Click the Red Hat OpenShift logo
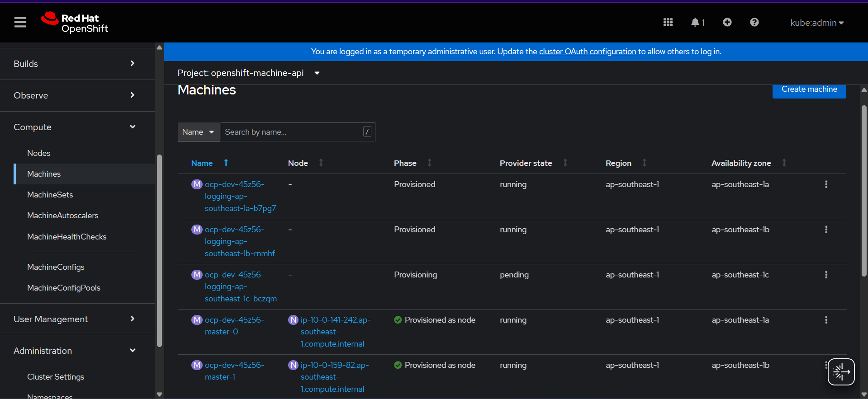Screen dimensions: 868x399 (x=75, y=23)
